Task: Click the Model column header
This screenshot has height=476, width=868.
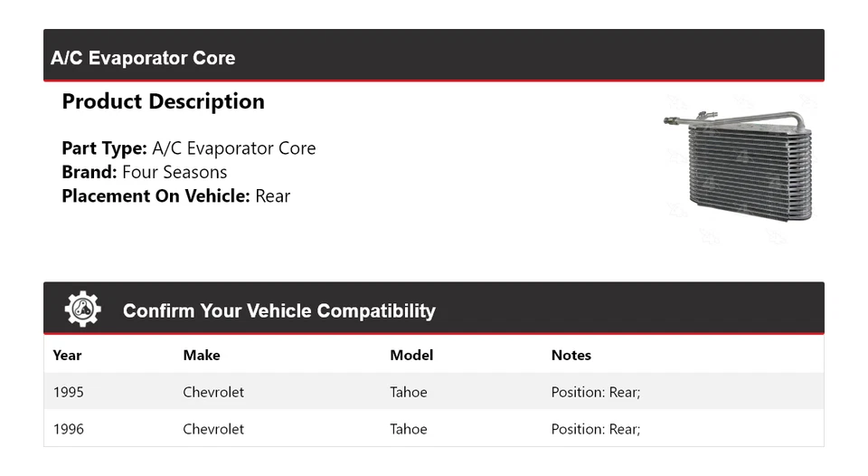Action: pyautogui.click(x=411, y=355)
